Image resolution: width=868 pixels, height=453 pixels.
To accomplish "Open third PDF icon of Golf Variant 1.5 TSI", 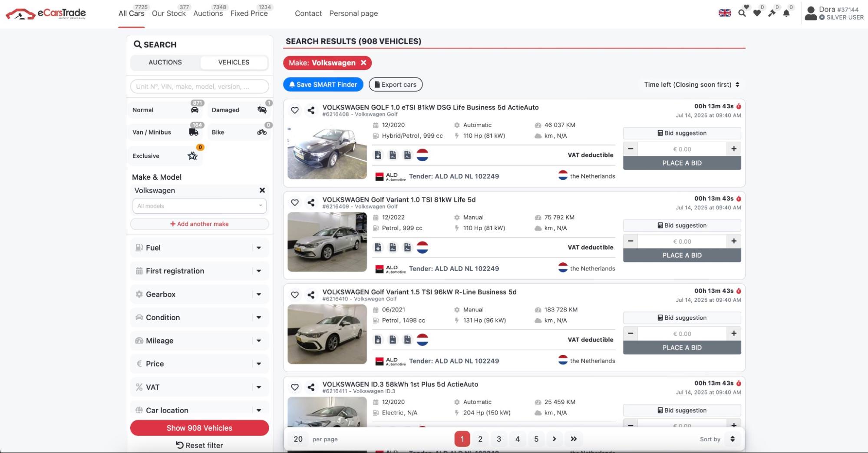I will [407, 340].
